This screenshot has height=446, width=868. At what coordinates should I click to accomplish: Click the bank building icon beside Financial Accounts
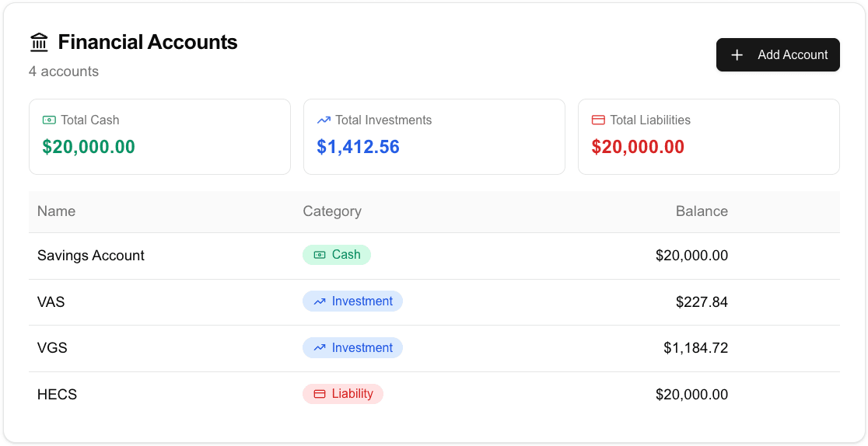[40, 42]
